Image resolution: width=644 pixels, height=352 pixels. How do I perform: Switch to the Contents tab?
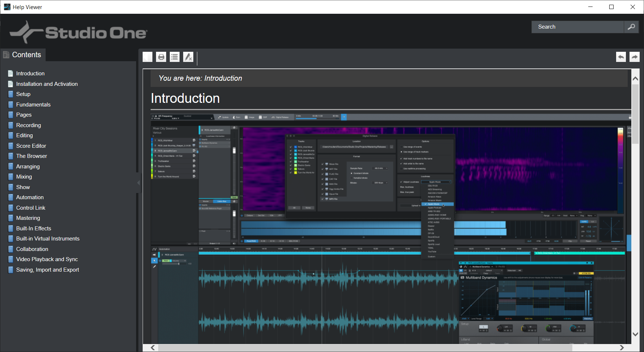26,54
